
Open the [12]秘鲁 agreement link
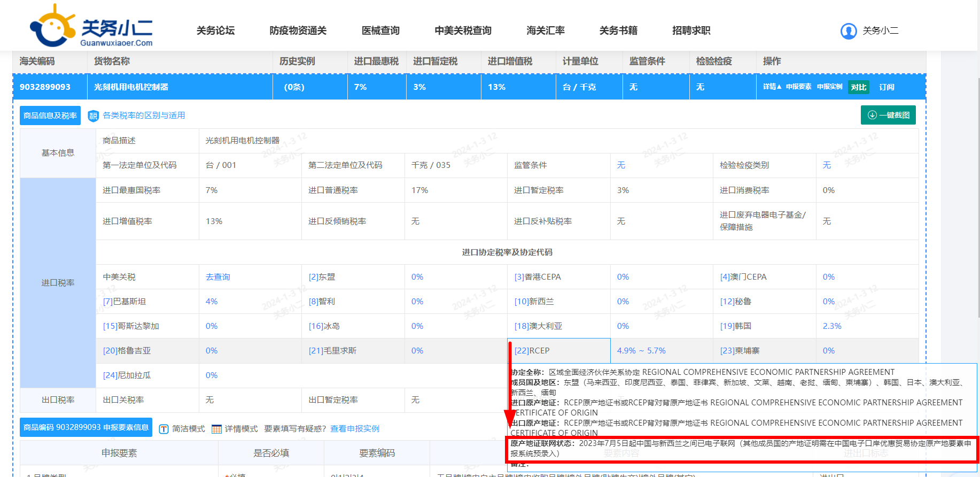(x=736, y=302)
